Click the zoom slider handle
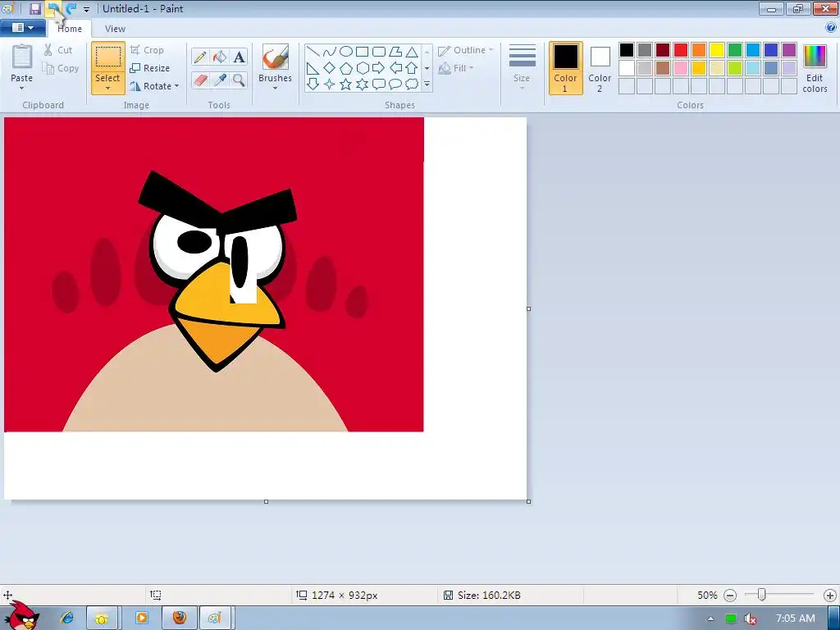Viewport: 840px width, 630px height. pos(762,595)
